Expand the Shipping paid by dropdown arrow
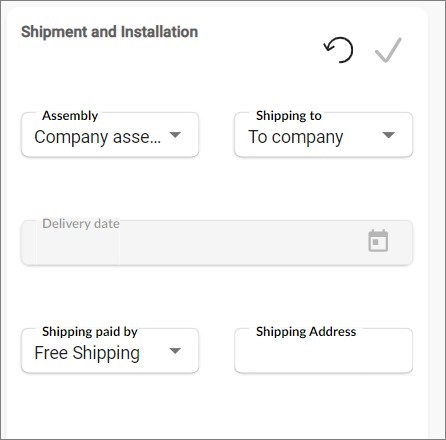The height and width of the screenshot is (440, 446). point(175,351)
